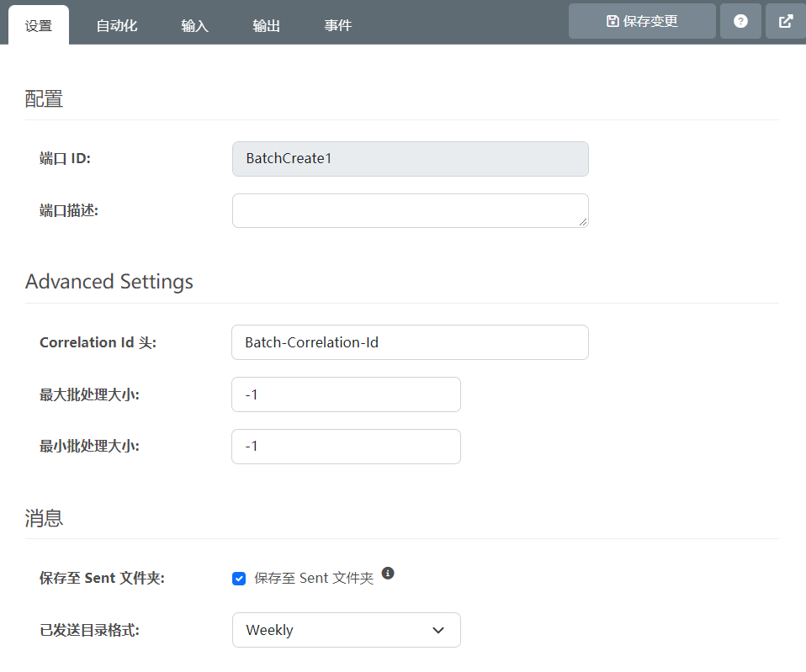Click the 最小批处理大小 input field

(x=346, y=447)
